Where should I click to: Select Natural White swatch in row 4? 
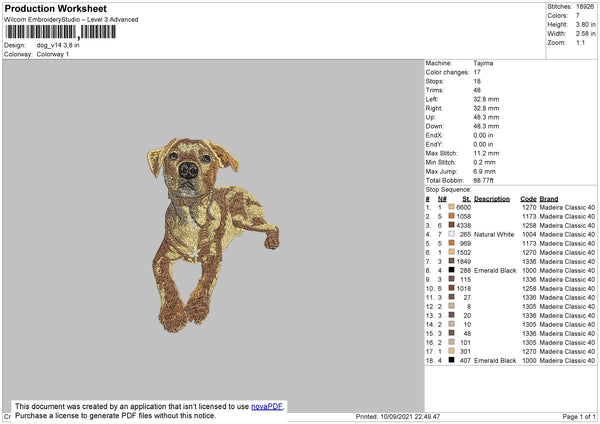point(452,234)
